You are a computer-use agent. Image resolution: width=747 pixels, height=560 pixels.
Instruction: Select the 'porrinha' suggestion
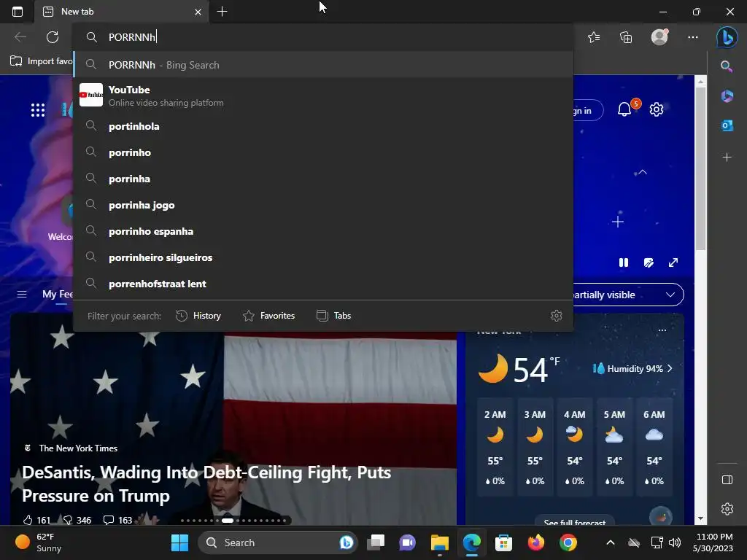[x=323, y=179]
